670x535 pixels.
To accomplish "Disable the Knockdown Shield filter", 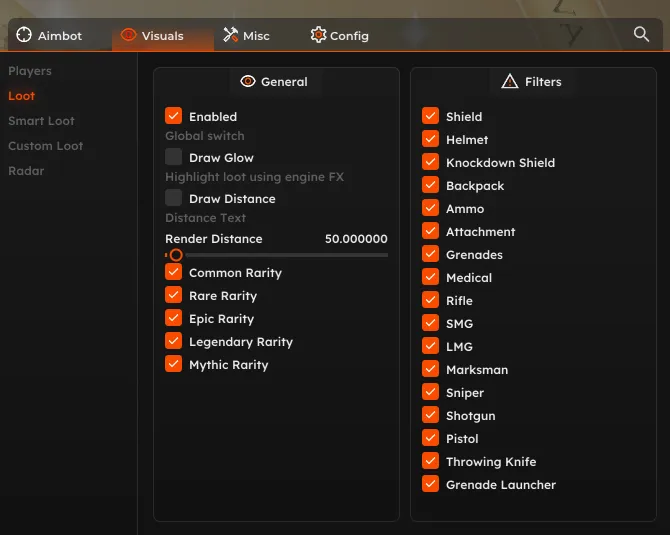I will [430, 162].
